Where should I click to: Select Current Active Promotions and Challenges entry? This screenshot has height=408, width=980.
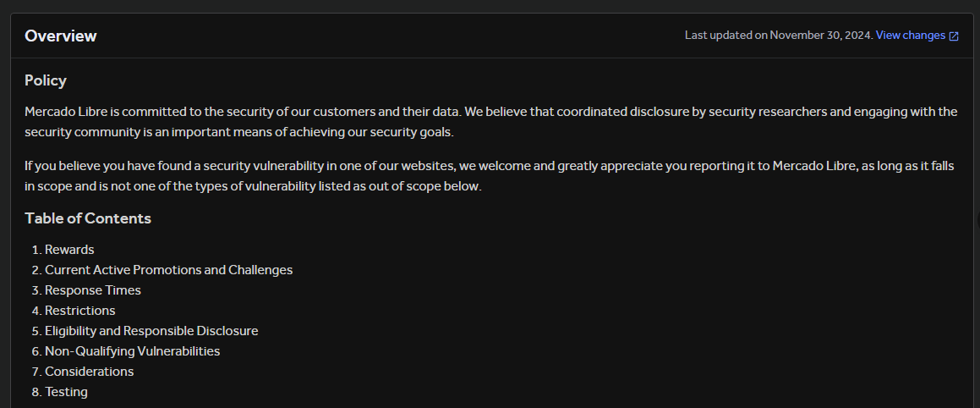(x=168, y=270)
